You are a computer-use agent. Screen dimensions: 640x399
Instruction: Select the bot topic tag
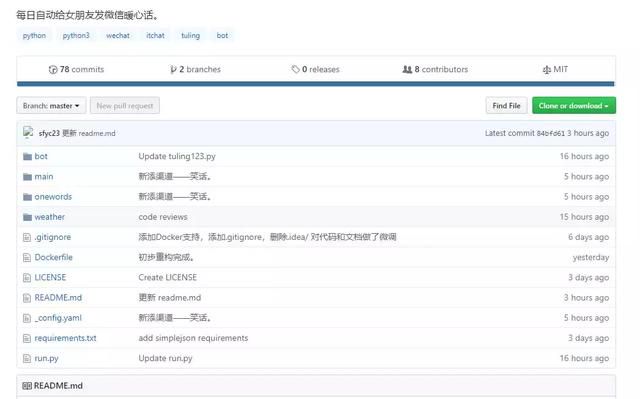click(x=222, y=35)
